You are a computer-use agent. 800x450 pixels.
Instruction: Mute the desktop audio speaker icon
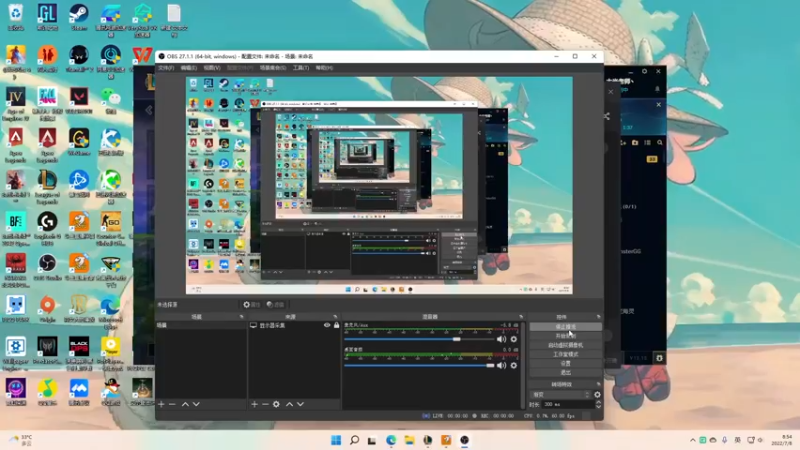[x=502, y=365]
